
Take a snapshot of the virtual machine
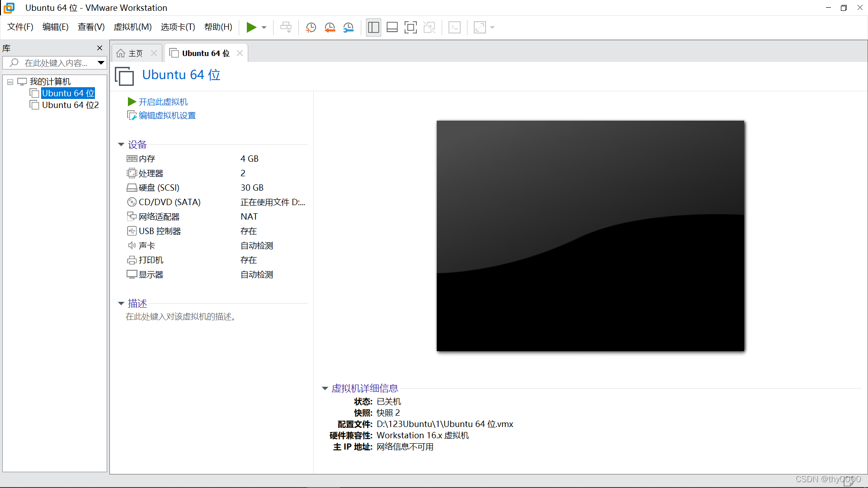(311, 27)
